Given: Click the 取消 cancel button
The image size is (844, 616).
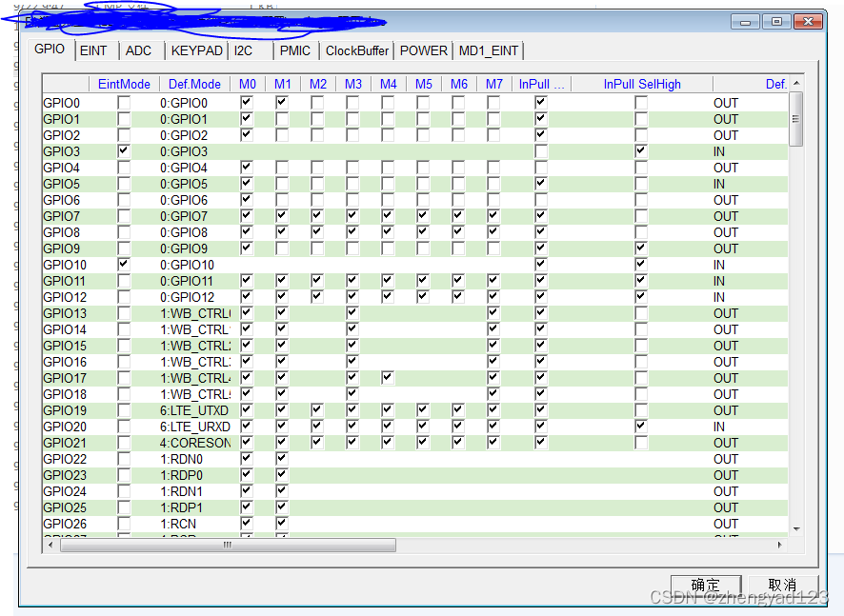Looking at the screenshot, I should click(x=783, y=584).
